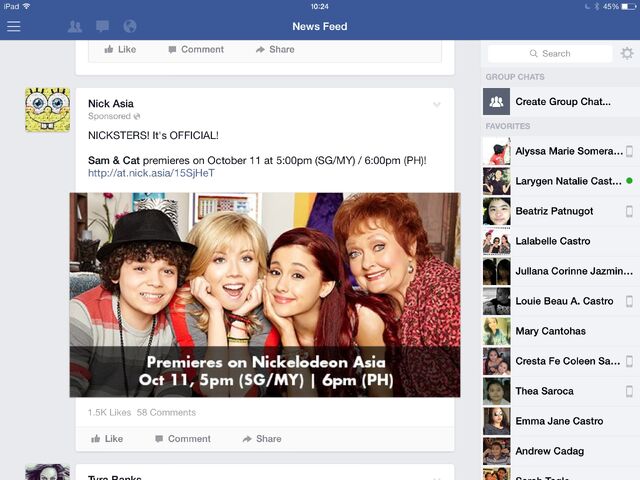Open notifications globe icon
This screenshot has width=640, height=480.
130,27
